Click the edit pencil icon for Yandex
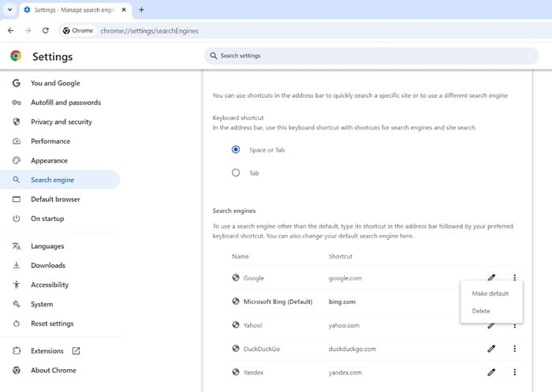 pos(491,372)
